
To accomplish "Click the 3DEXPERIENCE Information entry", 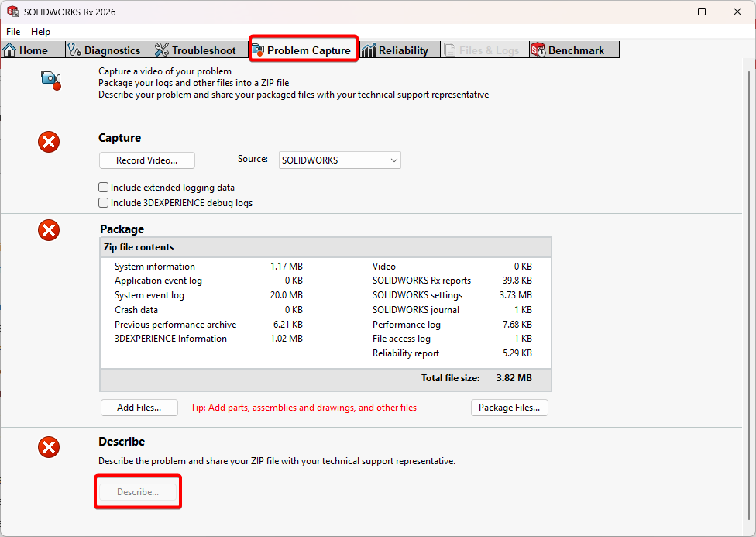I will point(170,339).
